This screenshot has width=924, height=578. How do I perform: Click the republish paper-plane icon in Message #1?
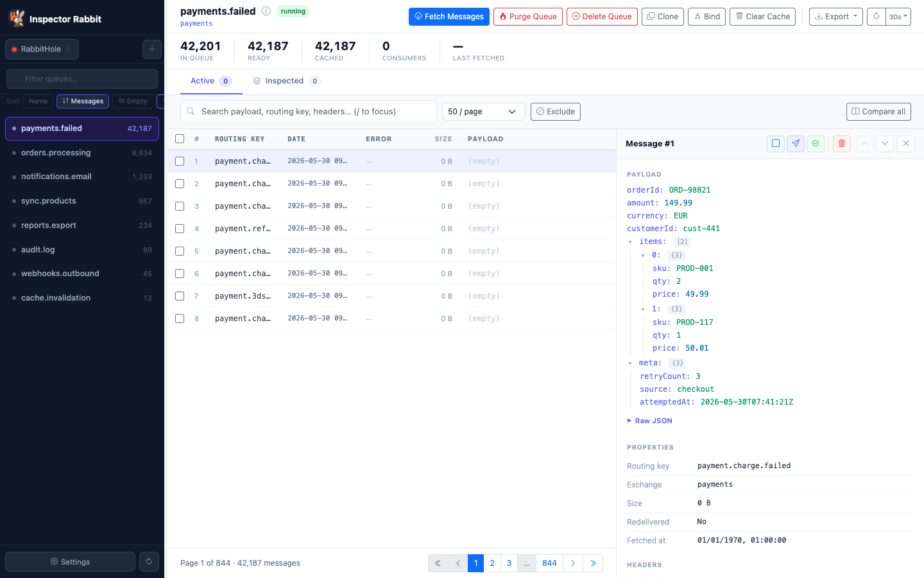(x=796, y=143)
